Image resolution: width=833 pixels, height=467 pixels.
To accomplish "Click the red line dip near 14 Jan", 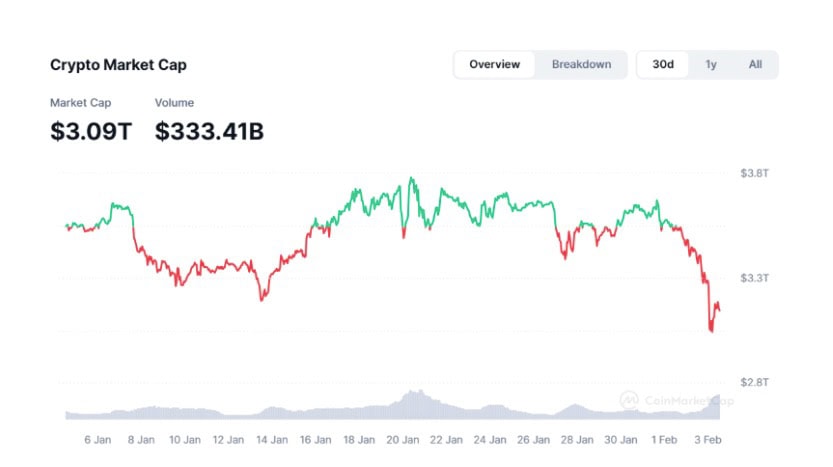I will (263, 298).
